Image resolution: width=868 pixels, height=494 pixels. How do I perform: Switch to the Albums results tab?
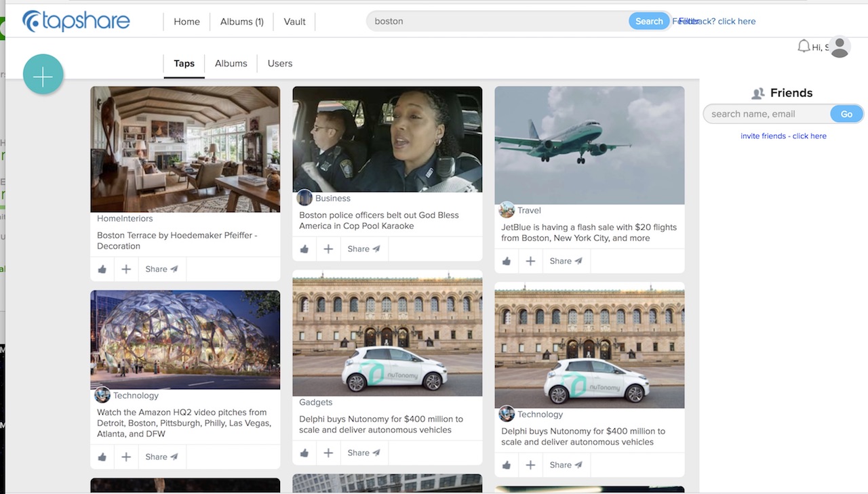pos(231,63)
